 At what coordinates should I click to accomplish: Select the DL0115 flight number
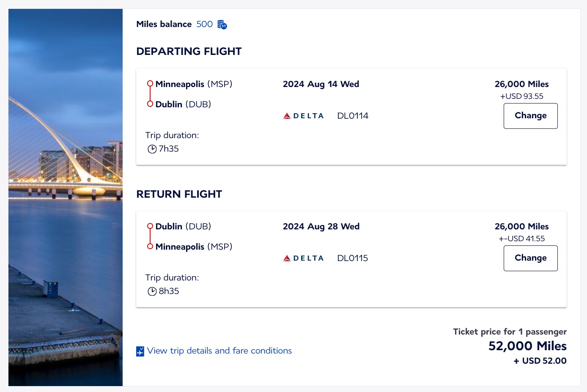coord(352,258)
